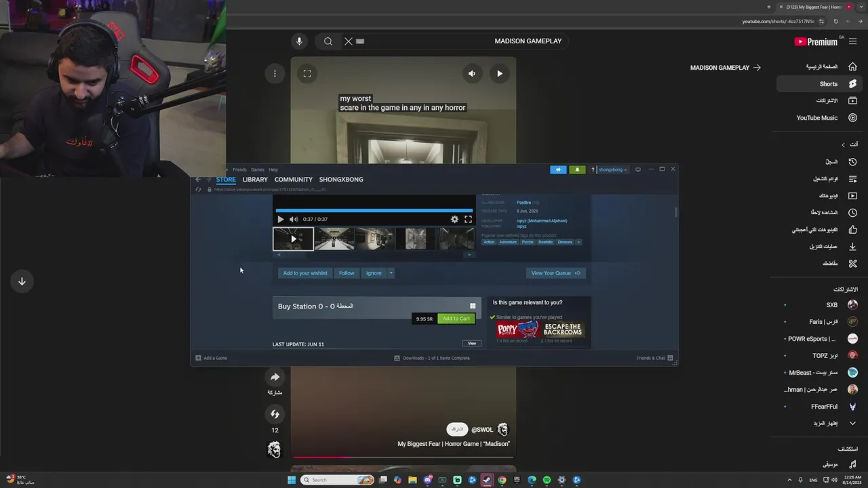Viewport: 868px width, 488px height.
Task: Open the Shorts three-dot more menu
Action: click(x=275, y=73)
